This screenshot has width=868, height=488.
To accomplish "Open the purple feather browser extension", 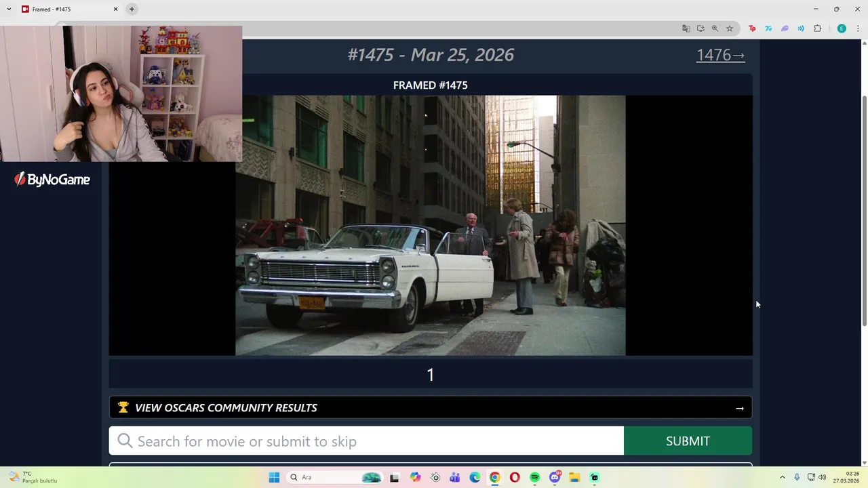I will point(785,28).
